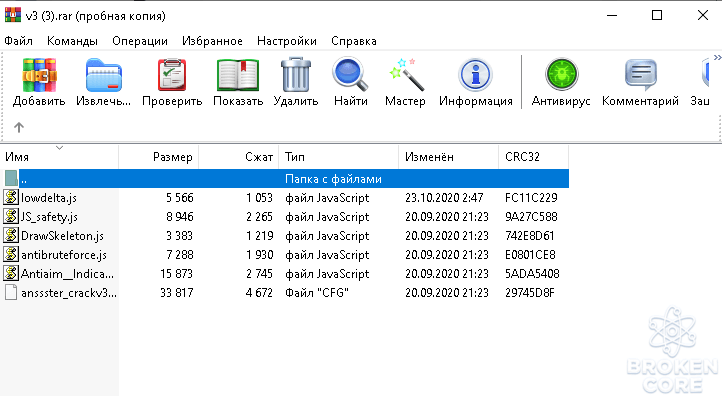Go up one level with arrow

pos(19,127)
